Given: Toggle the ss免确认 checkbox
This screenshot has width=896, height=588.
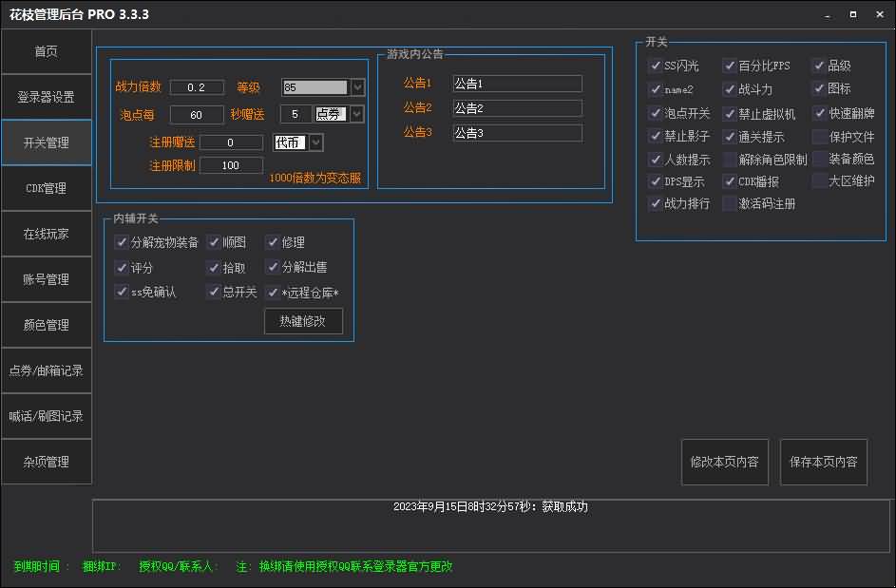Looking at the screenshot, I should pyautogui.click(x=122, y=292).
